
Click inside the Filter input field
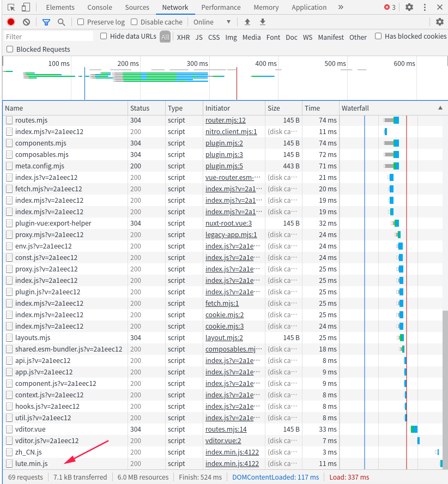pyautogui.click(x=48, y=37)
